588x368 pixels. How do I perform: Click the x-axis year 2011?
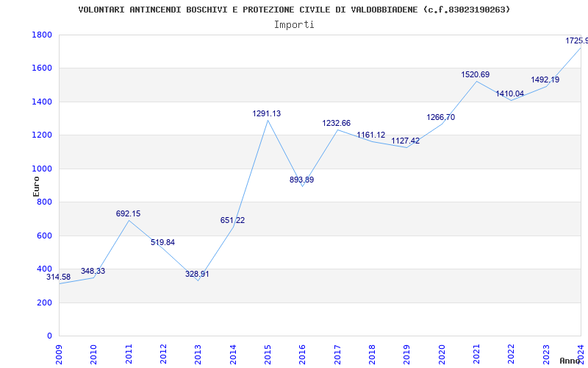click(129, 354)
